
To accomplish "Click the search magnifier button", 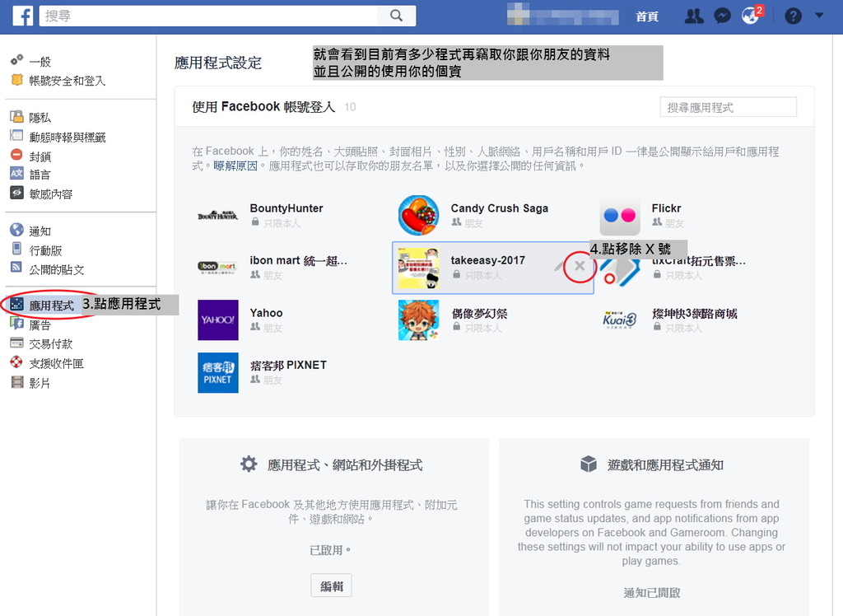I will 396,16.
